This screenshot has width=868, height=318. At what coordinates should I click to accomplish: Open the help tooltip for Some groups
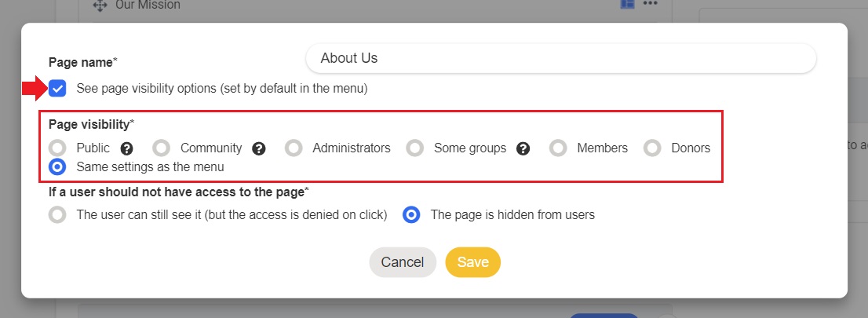click(523, 148)
